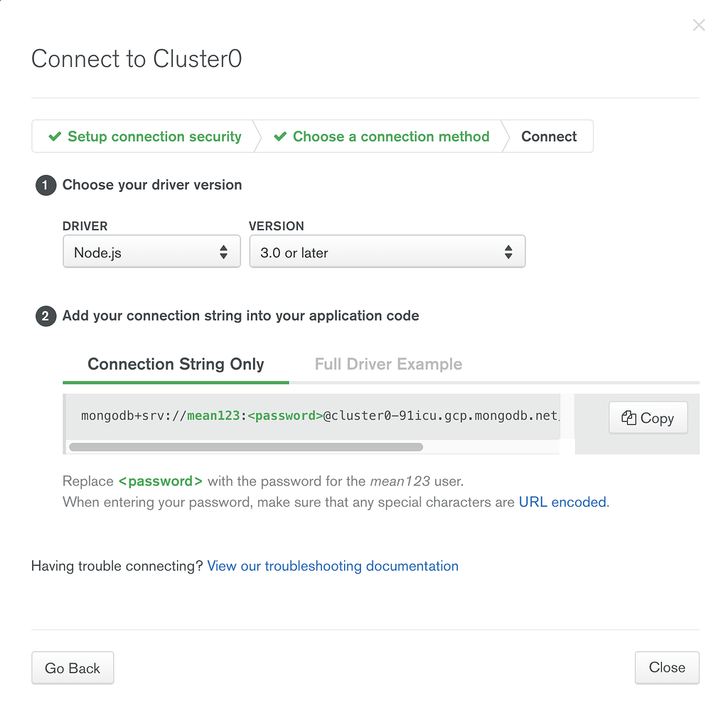Click the Go Back button
The image size is (728, 713).
[x=73, y=668]
